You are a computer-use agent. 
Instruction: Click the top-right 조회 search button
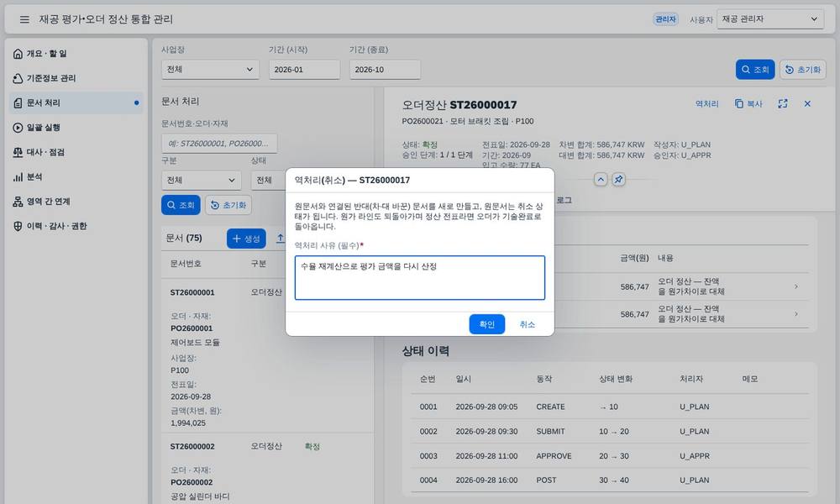click(x=755, y=70)
